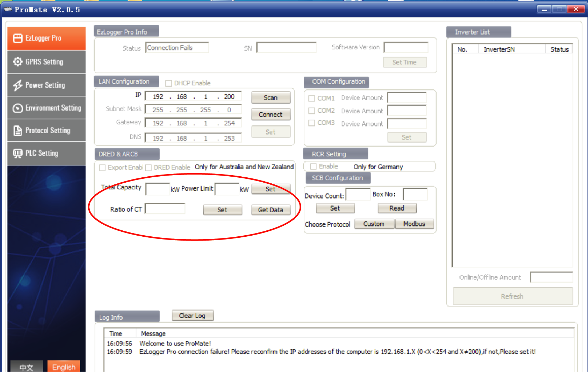
Task: Click the SN input field
Action: [x=286, y=48]
